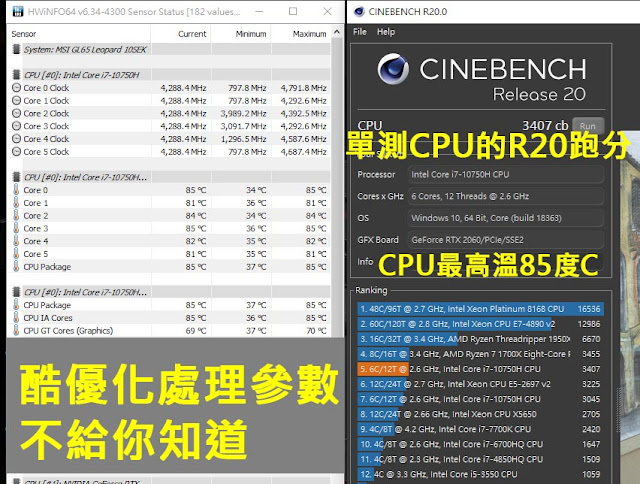Click Core 0 Clock maximum value 4,791.8 MHz
Image resolution: width=640 pixels, height=484 pixels.
click(x=303, y=88)
